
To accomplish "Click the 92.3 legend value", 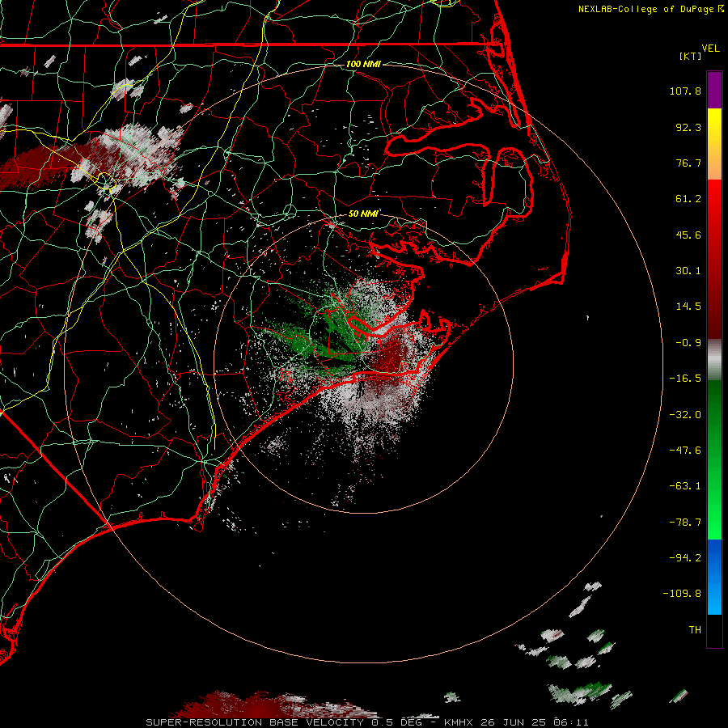I will coord(688,127).
